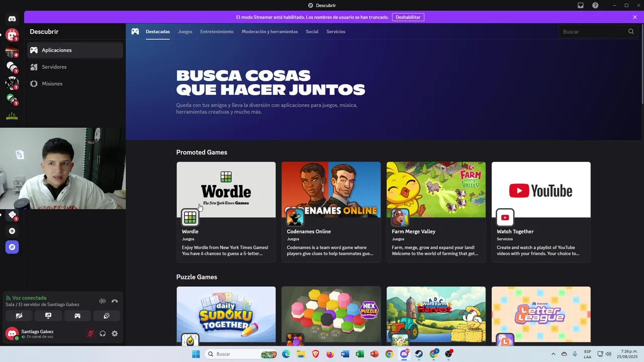644x362 pixels.
Task: Open noise suppression waveform icon
Action: 103,301
